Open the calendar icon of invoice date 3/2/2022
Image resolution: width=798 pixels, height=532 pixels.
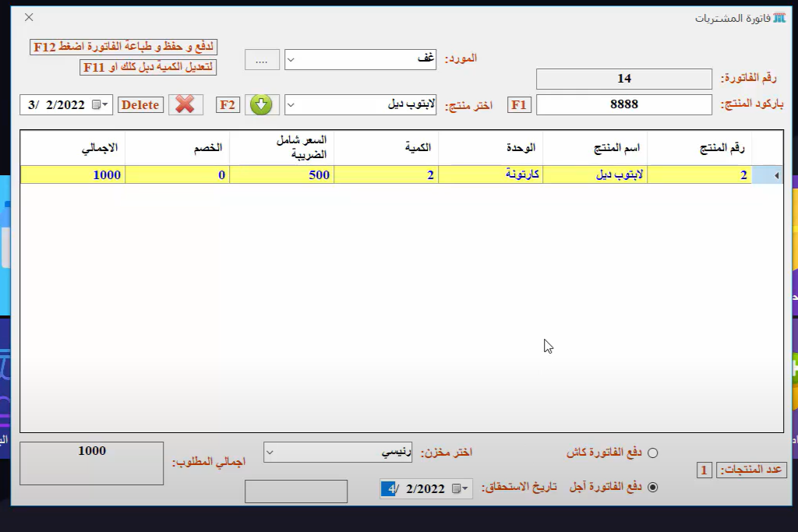click(x=97, y=105)
